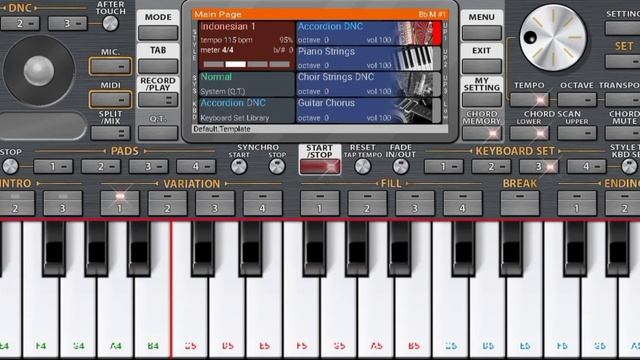
Task: Trigger FILL 2 button
Action: tap(367, 203)
